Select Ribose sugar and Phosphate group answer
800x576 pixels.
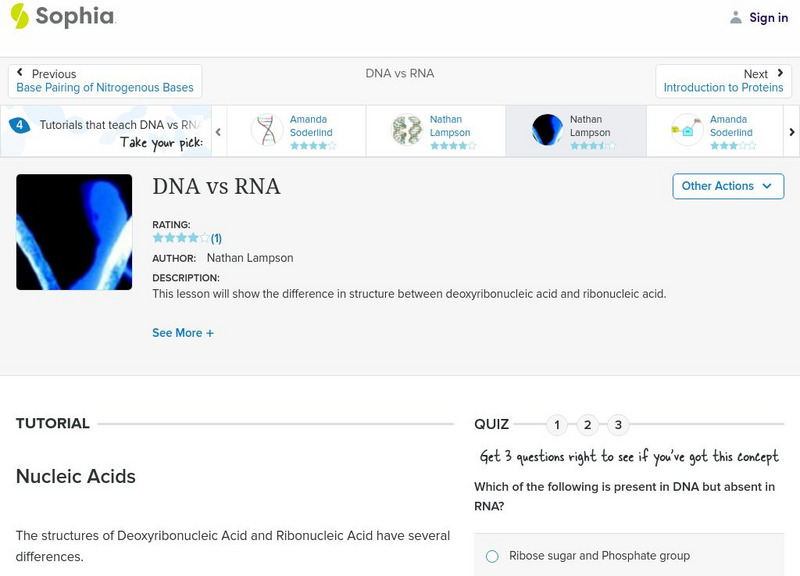(492, 556)
